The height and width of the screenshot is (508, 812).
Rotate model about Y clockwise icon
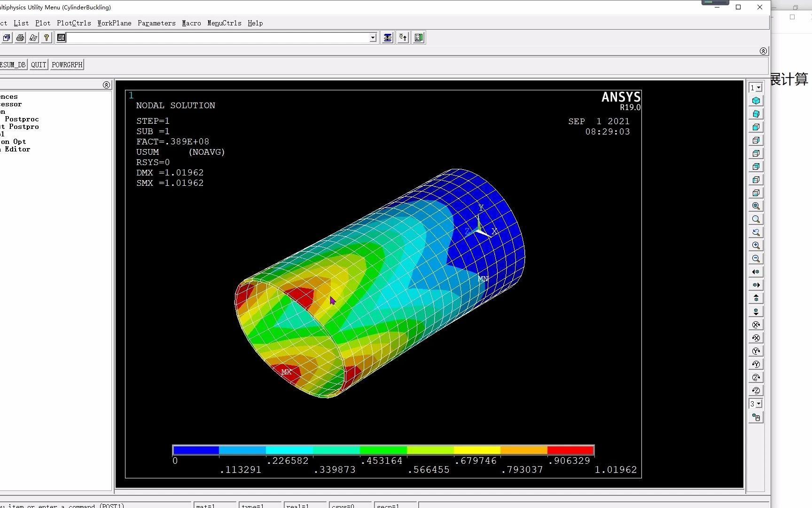click(756, 351)
